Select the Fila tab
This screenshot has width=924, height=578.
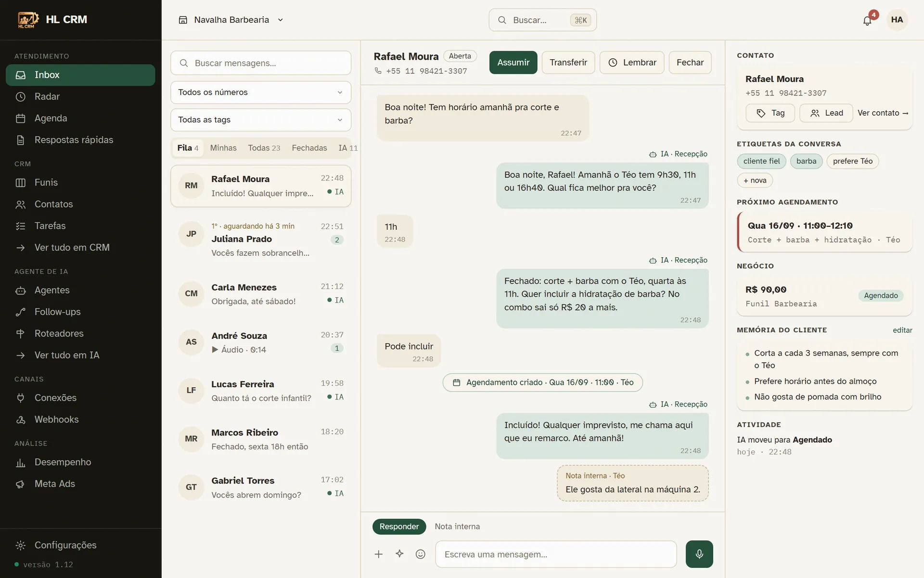pyautogui.click(x=188, y=148)
